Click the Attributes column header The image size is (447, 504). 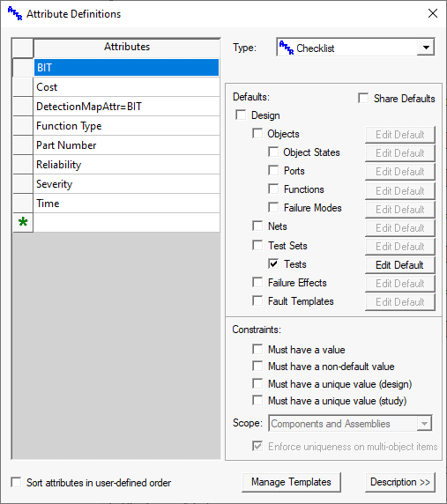coord(127,47)
